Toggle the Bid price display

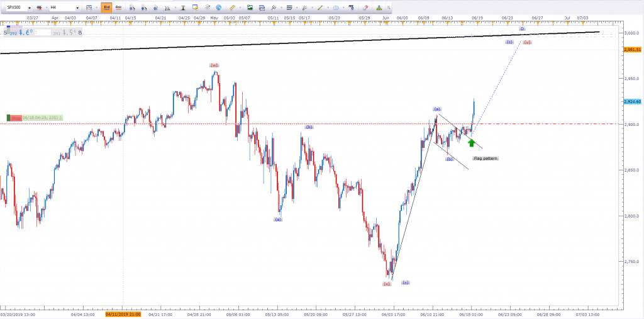[106, 8]
